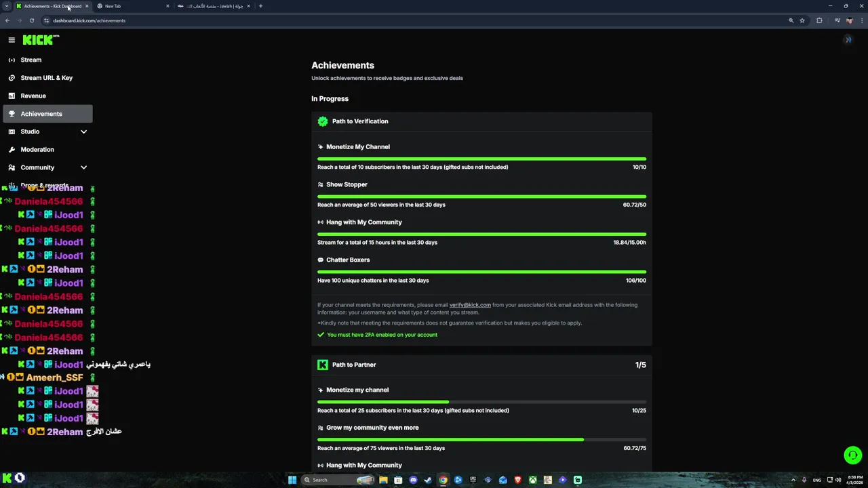Select Achievements in the sidebar
Viewport: 868px width, 488px height.
click(x=47, y=114)
